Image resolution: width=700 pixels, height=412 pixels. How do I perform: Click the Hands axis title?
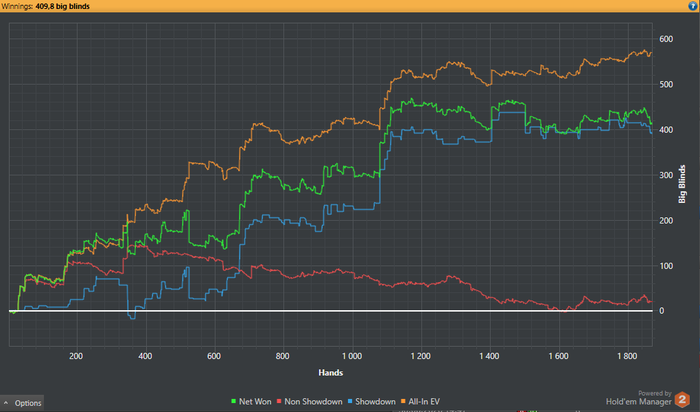coord(331,373)
